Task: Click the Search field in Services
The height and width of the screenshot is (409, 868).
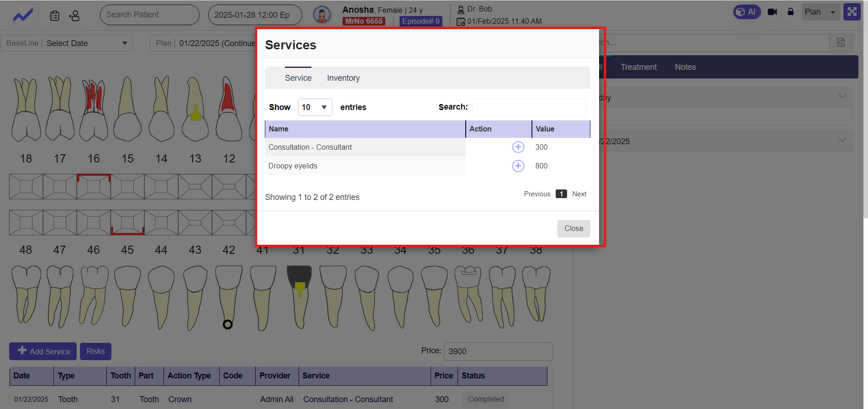Action: [x=529, y=107]
